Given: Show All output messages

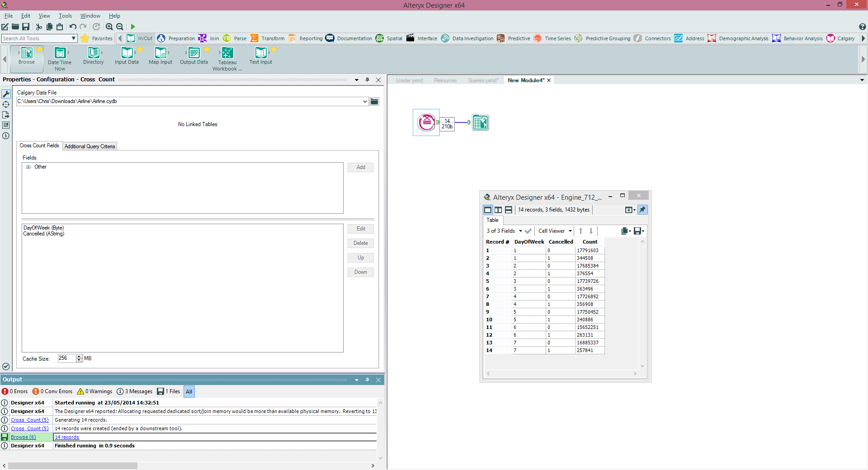Looking at the screenshot, I should pos(189,391).
